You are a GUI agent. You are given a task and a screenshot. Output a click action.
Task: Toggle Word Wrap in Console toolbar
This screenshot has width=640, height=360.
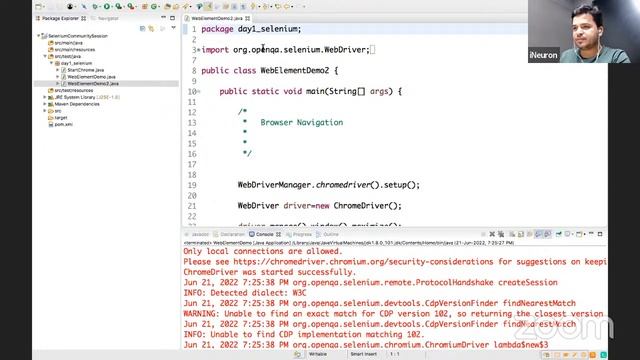coord(529,234)
